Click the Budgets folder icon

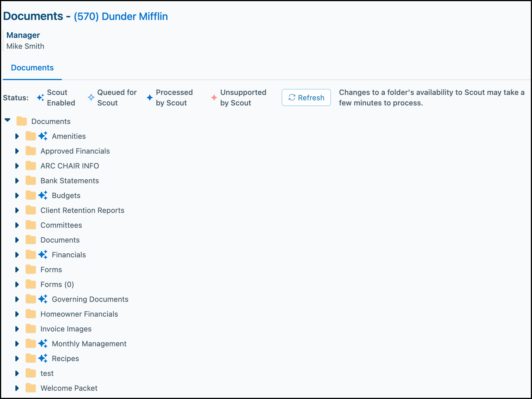(x=31, y=195)
